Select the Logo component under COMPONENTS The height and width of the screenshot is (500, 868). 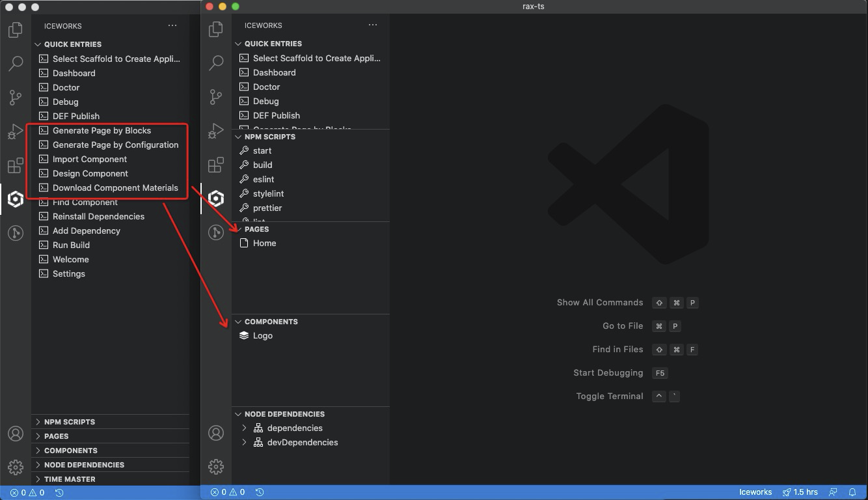[x=263, y=335]
